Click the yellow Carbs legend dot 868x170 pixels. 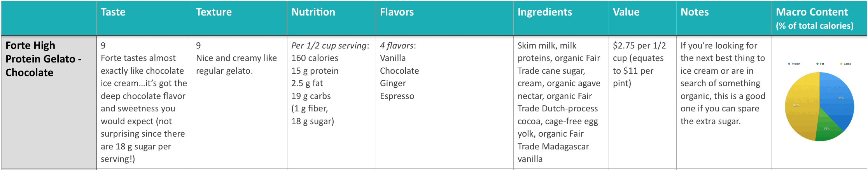[841, 64]
